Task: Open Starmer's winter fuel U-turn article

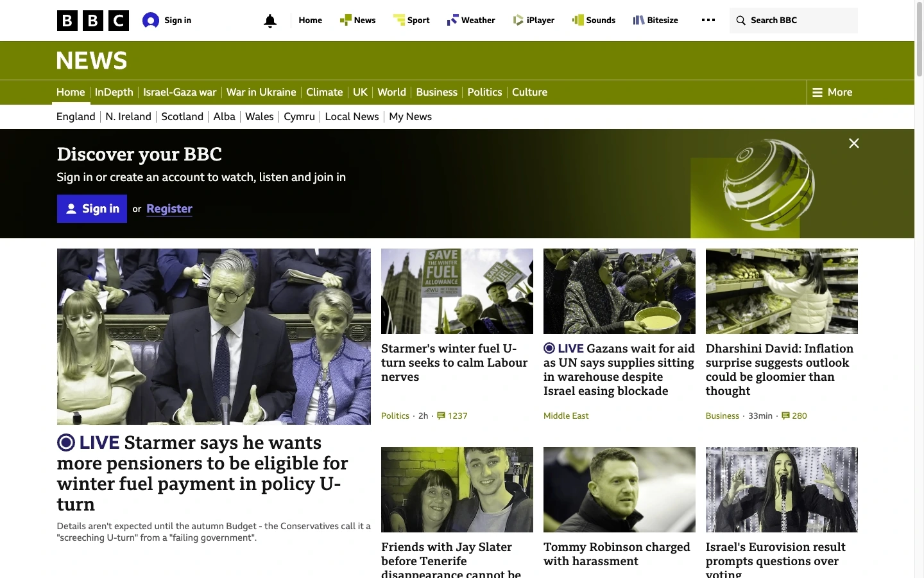Action: pos(454,363)
